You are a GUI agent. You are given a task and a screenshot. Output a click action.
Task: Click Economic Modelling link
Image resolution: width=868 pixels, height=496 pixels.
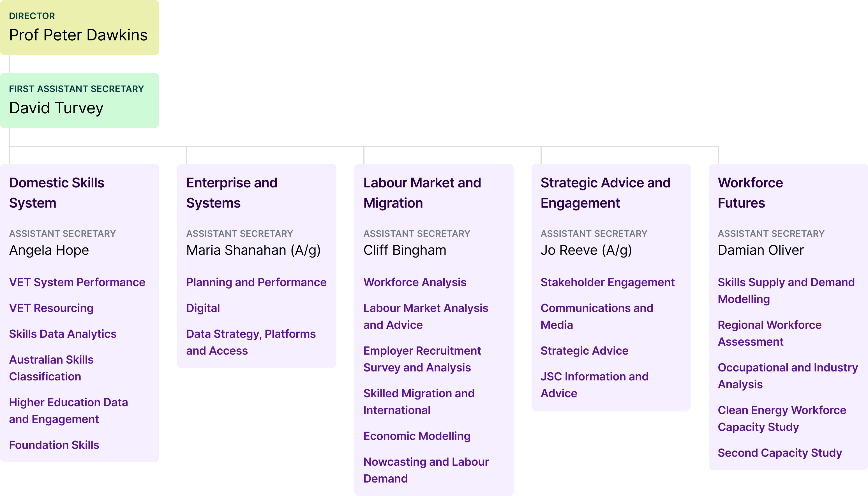tap(417, 436)
